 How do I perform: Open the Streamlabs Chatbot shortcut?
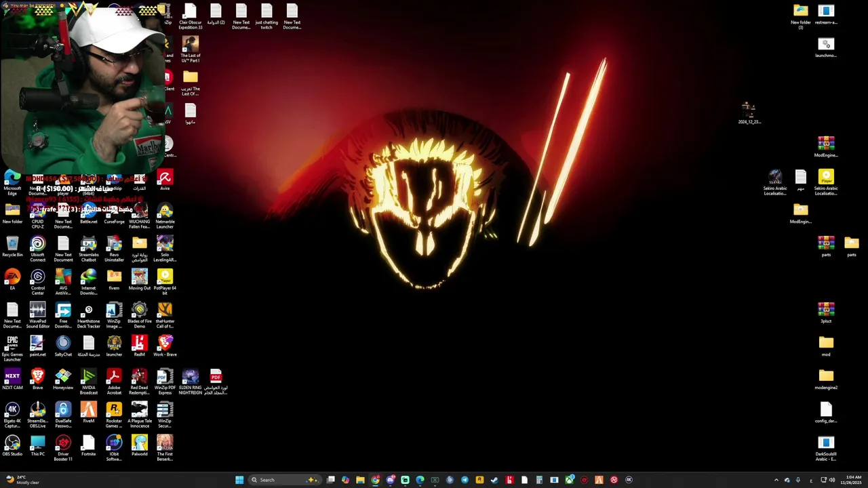click(x=89, y=249)
